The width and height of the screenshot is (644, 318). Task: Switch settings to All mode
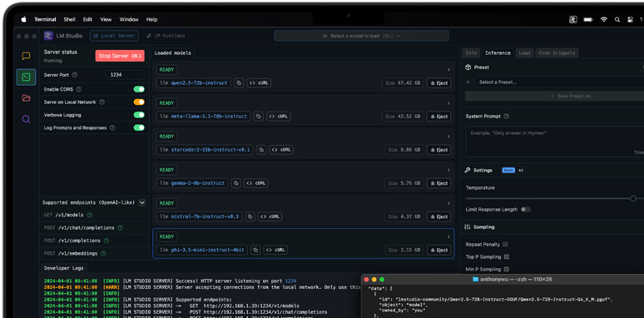point(520,170)
